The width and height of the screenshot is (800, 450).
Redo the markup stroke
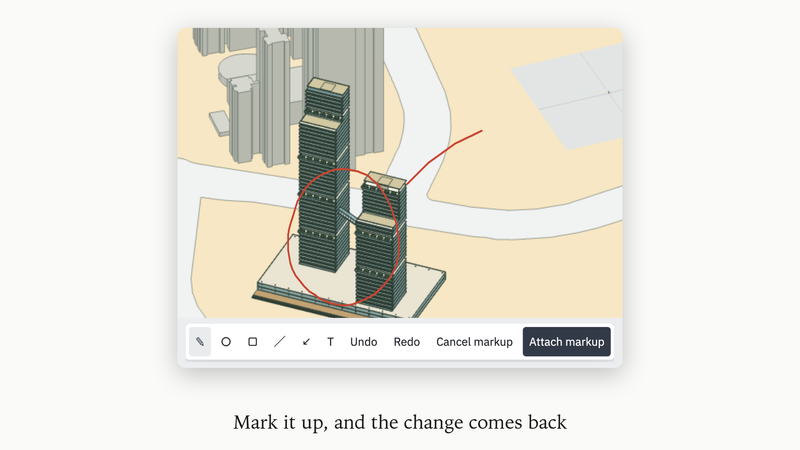point(407,342)
